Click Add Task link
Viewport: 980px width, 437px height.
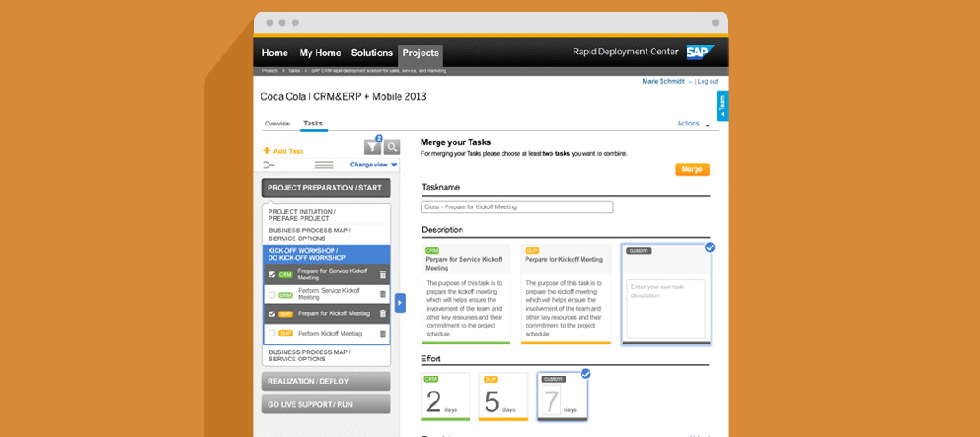(x=283, y=150)
